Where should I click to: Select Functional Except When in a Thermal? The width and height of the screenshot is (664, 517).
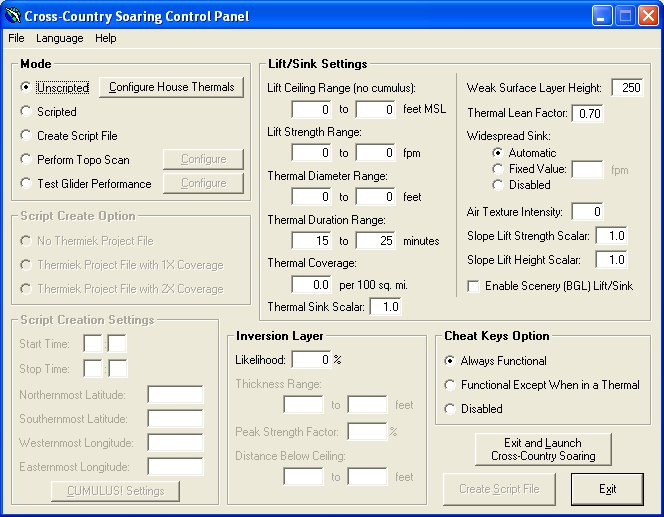(542, 385)
